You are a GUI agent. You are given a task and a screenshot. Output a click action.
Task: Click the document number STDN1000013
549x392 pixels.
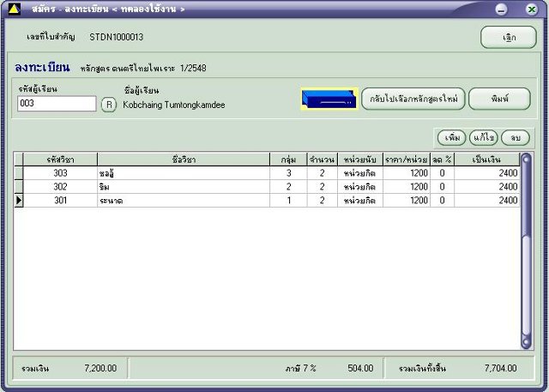click(x=117, y=37)
